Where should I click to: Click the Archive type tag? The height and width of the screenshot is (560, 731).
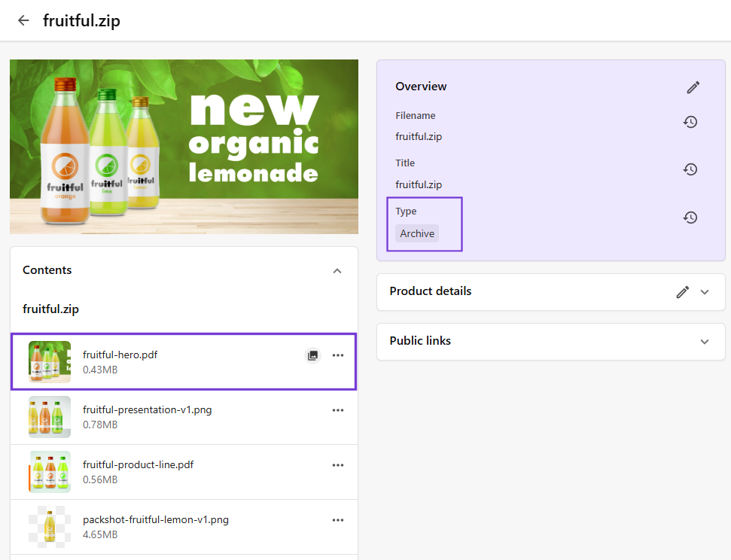tap(417, 233)
